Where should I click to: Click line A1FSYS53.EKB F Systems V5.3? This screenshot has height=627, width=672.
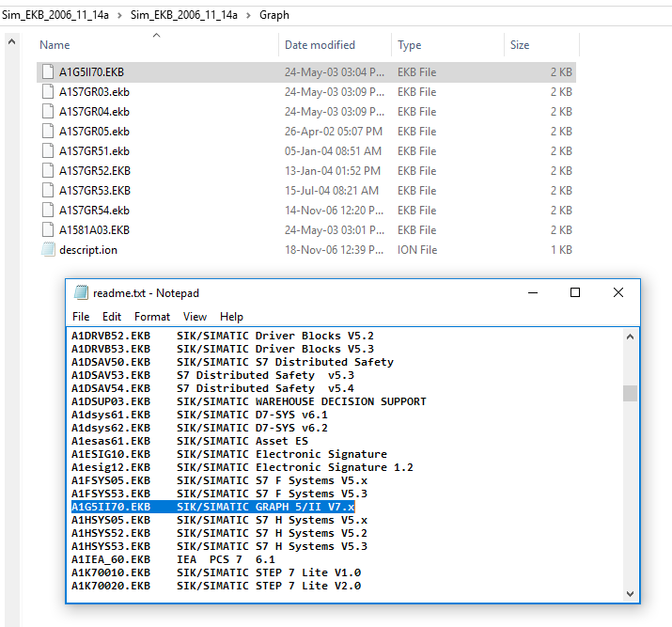coord(219,494)
